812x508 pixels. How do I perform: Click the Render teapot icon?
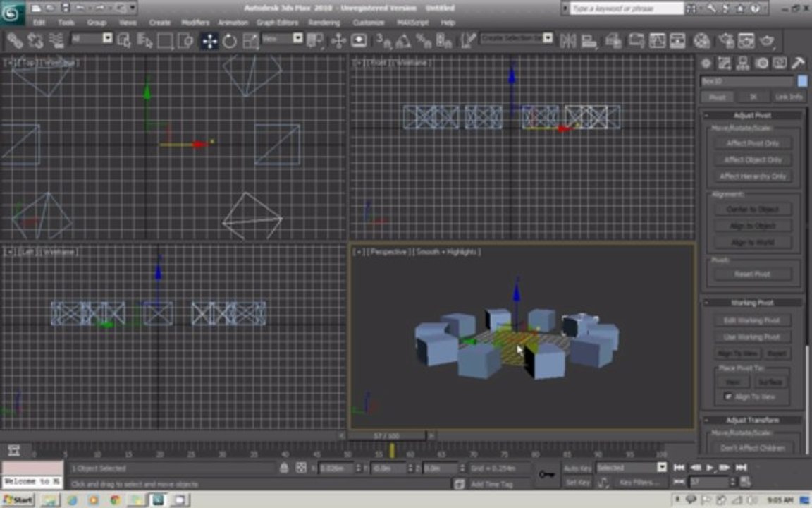tap(767, 40)
